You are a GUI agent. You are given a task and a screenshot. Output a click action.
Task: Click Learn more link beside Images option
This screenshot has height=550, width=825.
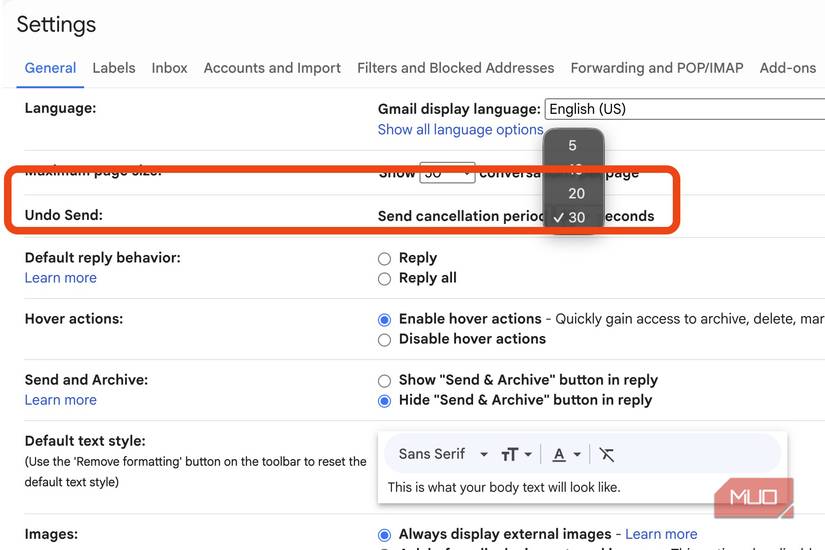[661, 534]
